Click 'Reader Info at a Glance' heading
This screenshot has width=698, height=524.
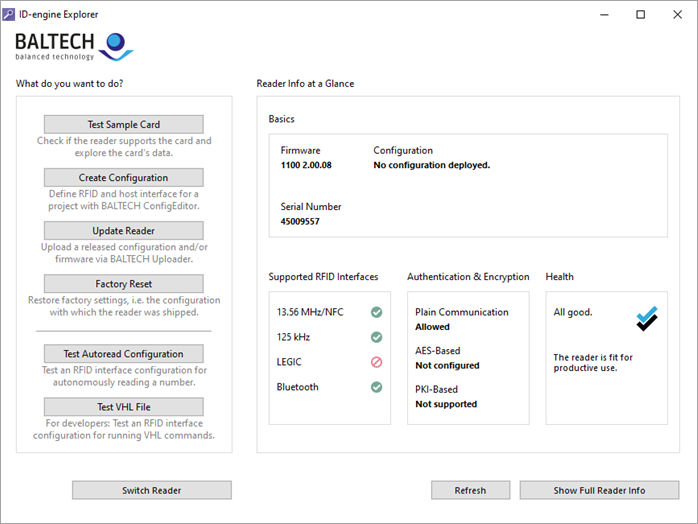click(305, 84)
